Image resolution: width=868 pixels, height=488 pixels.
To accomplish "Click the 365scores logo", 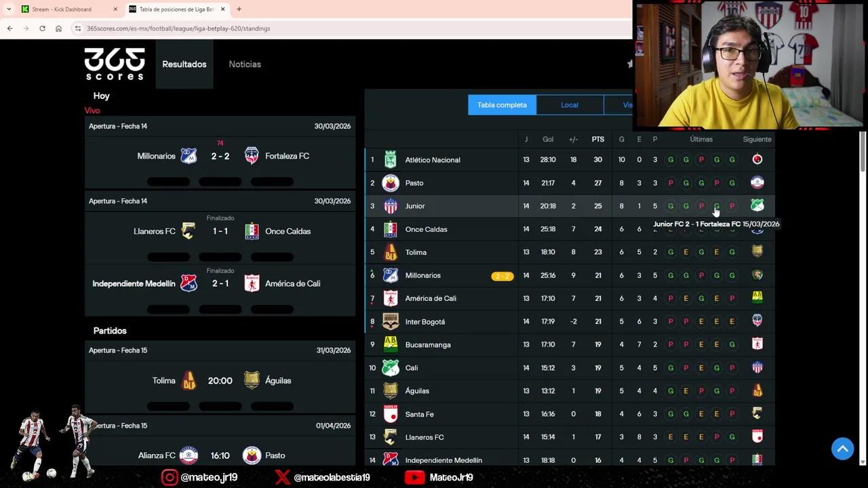I will pos(115,64).
